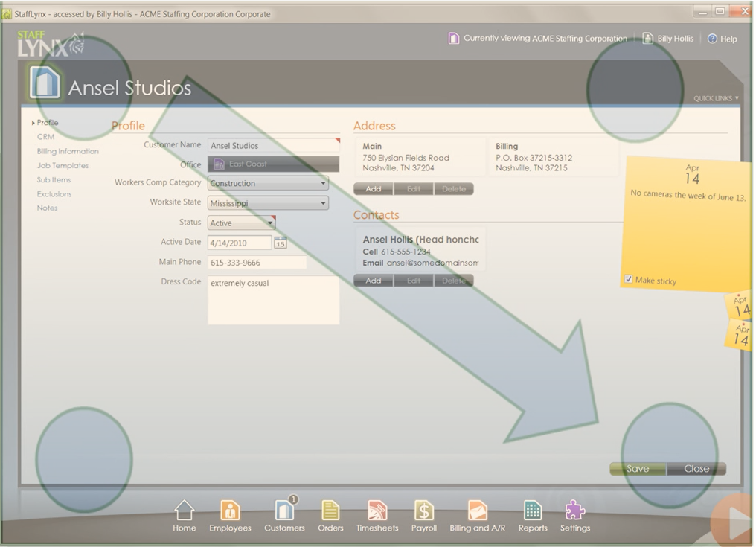Click Edit under Address
This screenshot has height=547, width=756.
click(x=414, y=188)
